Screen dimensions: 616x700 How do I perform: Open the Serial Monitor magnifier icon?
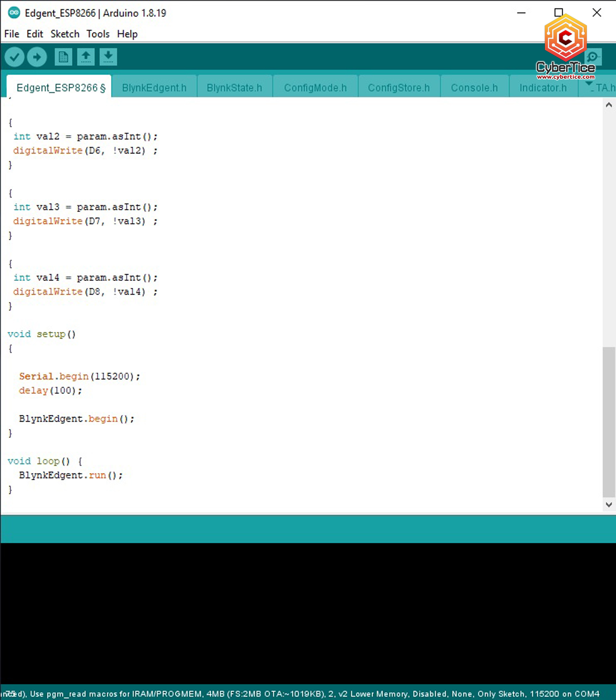point(593,57)
